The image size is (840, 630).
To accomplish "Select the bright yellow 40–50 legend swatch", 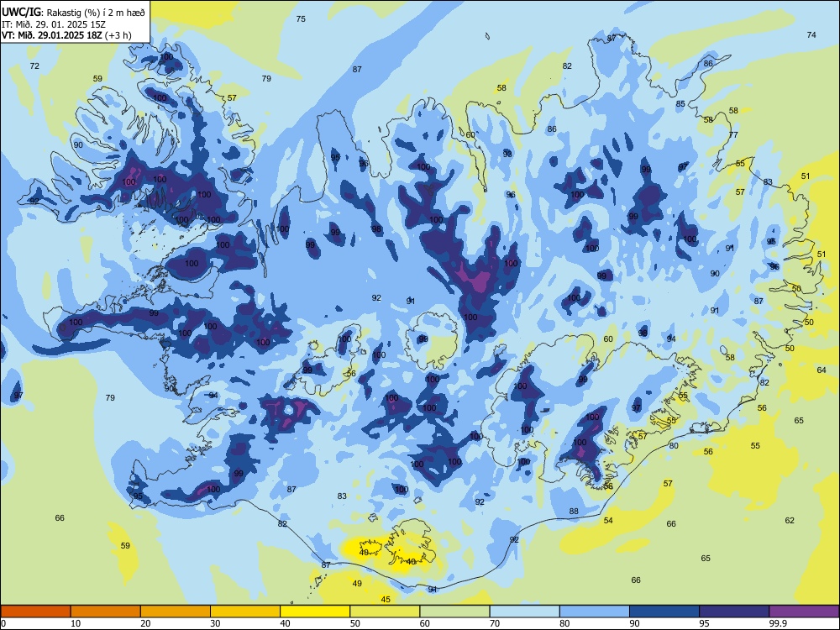I will (315, 612).
